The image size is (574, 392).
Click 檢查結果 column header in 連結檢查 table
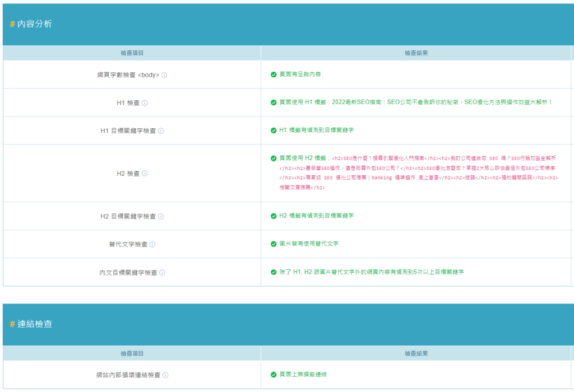[x=416, y=353]
